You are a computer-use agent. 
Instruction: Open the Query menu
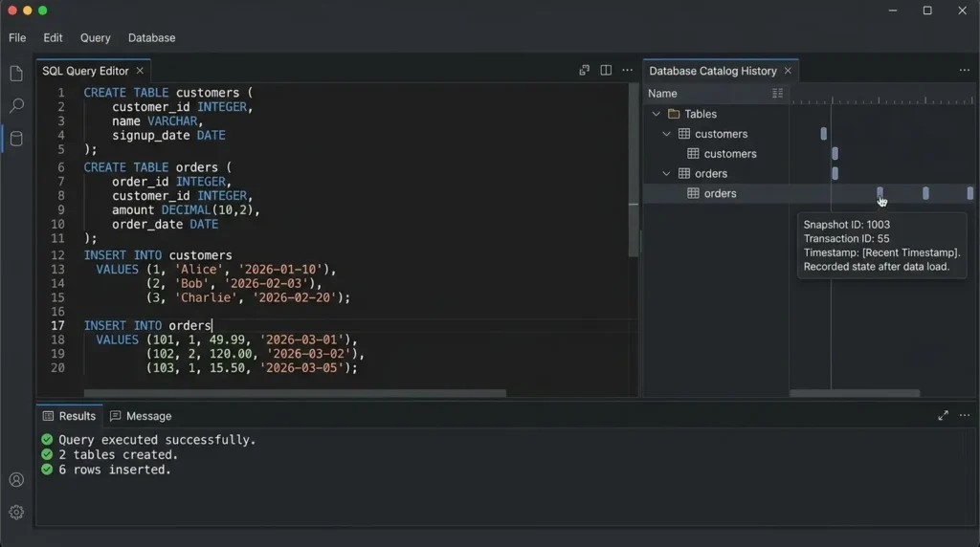click(x=95, y=37)
